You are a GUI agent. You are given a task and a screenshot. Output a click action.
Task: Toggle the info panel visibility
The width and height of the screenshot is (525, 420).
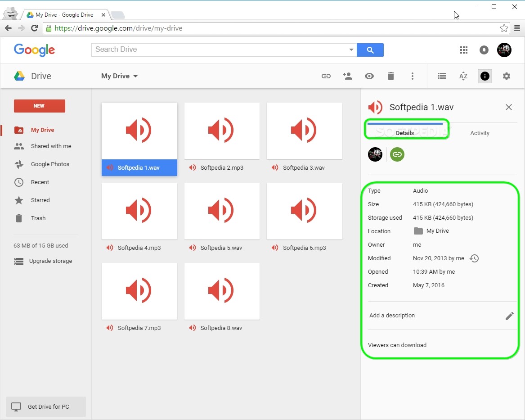(x=485, y=76)
